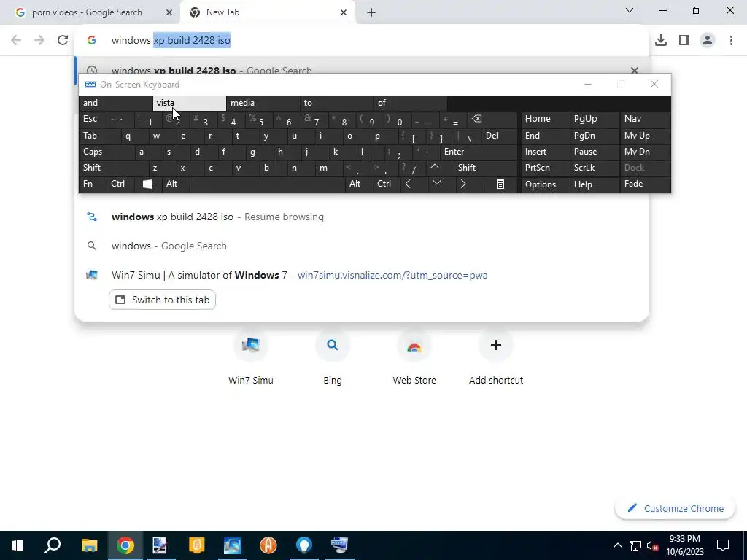Select Win7 Simu simulator suggestion
Viewport: 747px width, 560px height.
click(362, 275)
